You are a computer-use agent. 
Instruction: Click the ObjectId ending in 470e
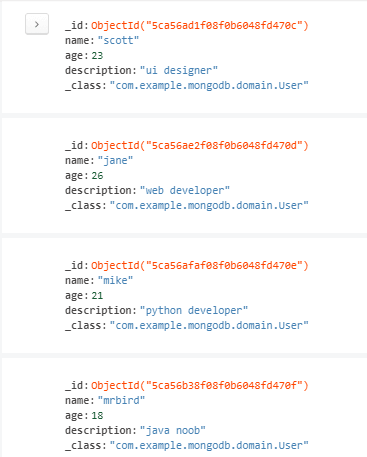pyautogui.click(x=200, y=265)
